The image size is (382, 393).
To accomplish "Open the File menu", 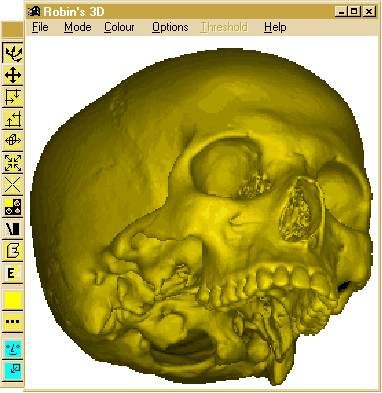I will point(40,27).
